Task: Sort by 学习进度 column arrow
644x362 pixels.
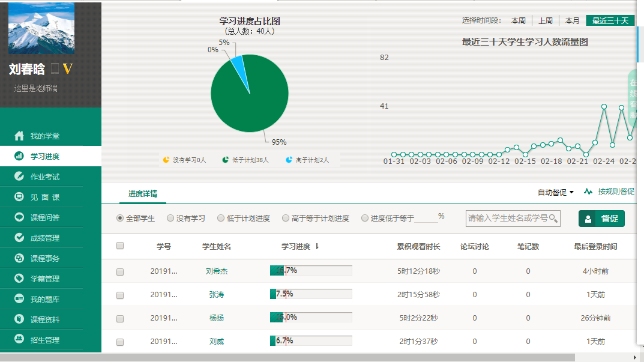Action: point(317,247)
